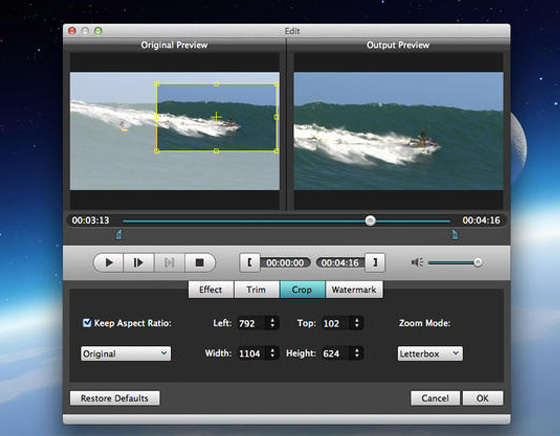Viewport: 560px width, 436px height.
Task: Open the Letterbox zoom mode dropdown
Action: click(430, 354)
